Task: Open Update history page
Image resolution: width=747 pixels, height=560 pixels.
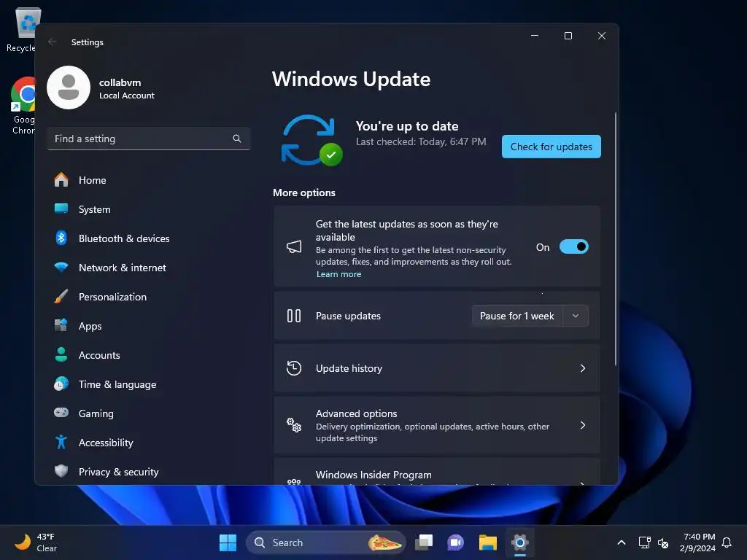Action: coord(437,368)
